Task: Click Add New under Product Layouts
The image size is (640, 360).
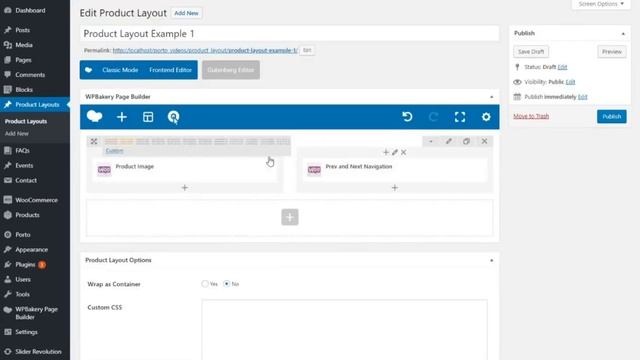Action: point(17,133)
